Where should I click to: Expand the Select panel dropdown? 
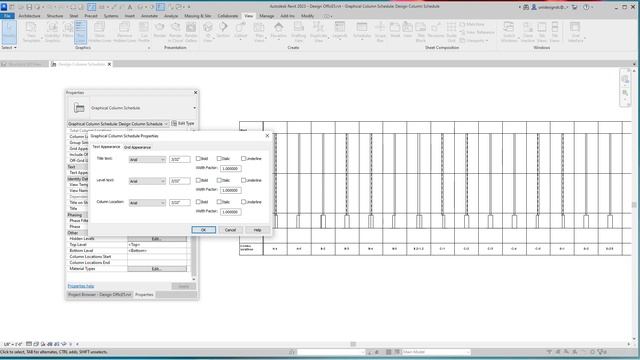click(9, 48)
